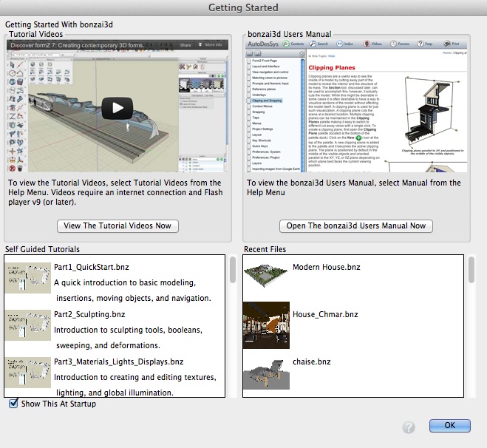
Task: Select the House_Chmar.bnz thumbnail
Action: (x=267, y=325)
